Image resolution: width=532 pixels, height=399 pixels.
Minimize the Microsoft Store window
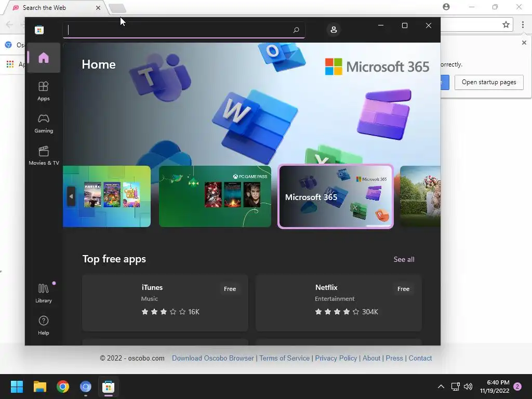(381, 25)
